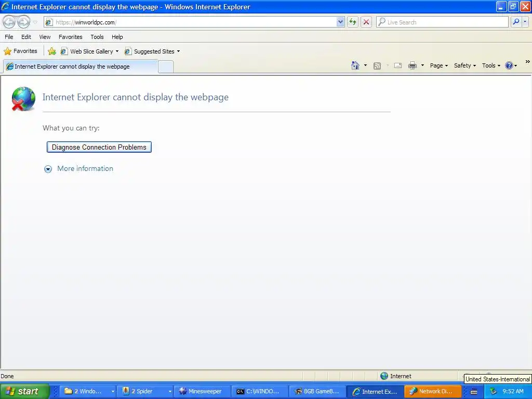Click the Live Search input box
The image size is (532, 399).
tap(443, 22)
